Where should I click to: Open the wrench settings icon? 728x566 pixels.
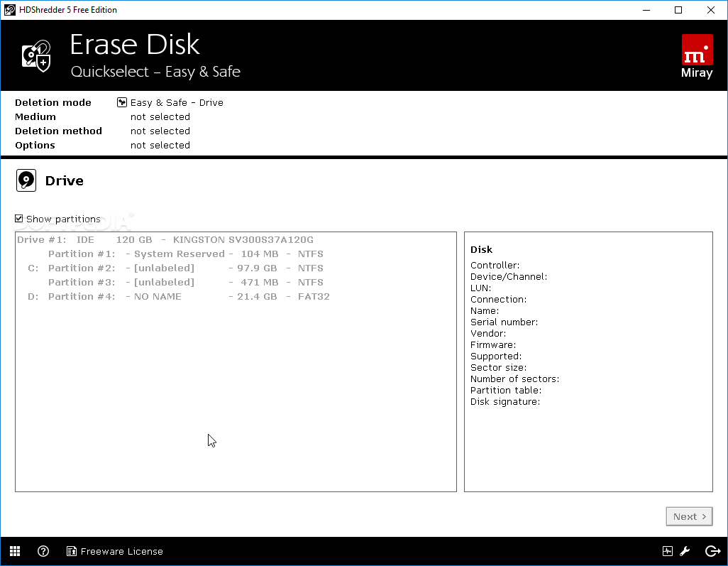click(685, 551)
